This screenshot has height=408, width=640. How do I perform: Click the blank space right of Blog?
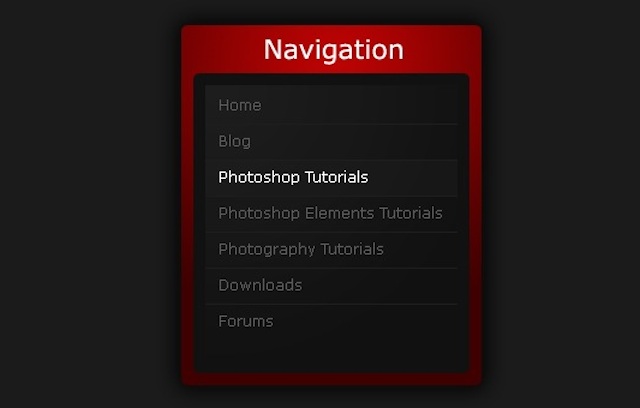click(354, 141)
